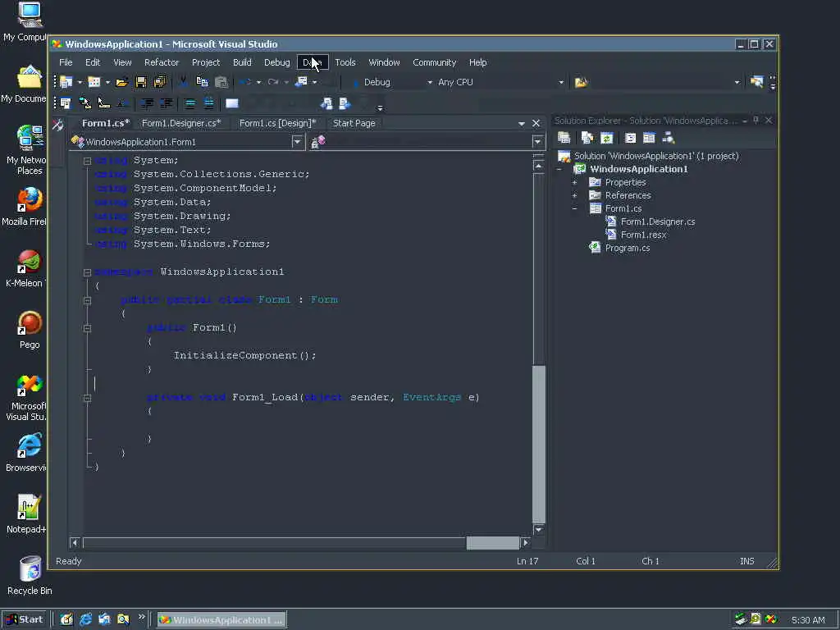Open the Tools menu
The width and height of the screenshot is (840, 630).
click(345, 62)
